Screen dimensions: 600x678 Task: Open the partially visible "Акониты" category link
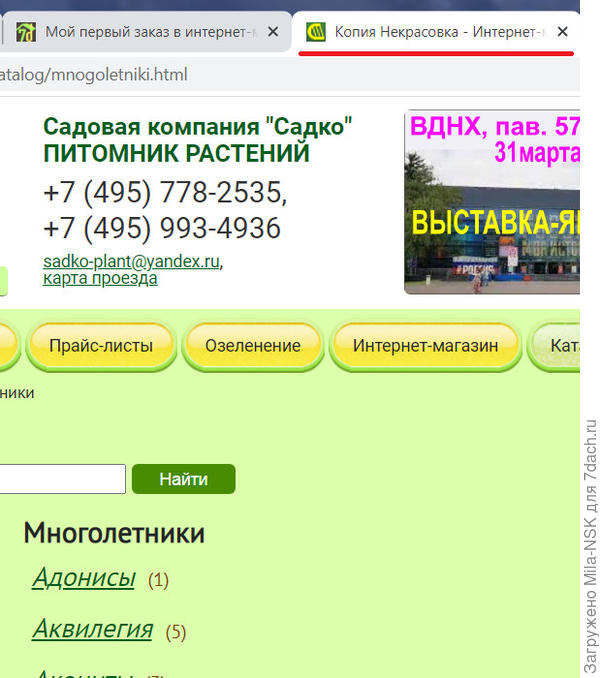(x=84, y=672)
